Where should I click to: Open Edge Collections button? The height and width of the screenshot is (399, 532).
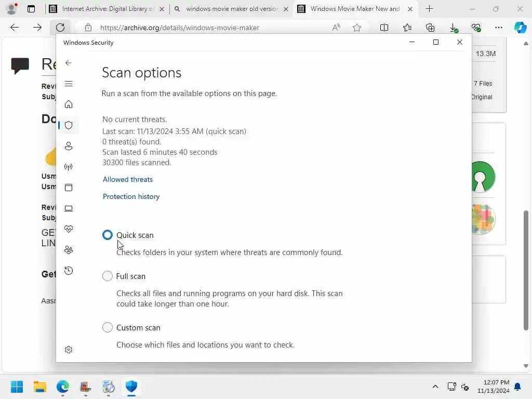[430, 28]
